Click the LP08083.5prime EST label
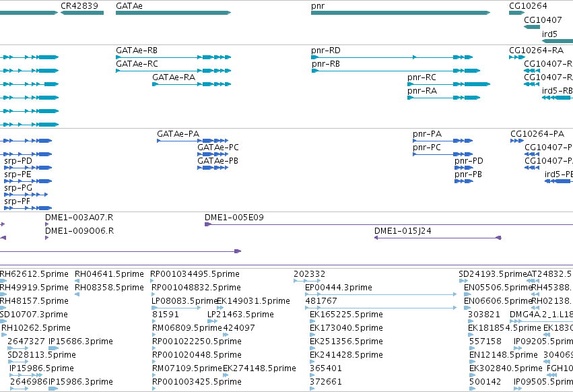This screenshot has height=392, width=573. click(x=184, y=301)
